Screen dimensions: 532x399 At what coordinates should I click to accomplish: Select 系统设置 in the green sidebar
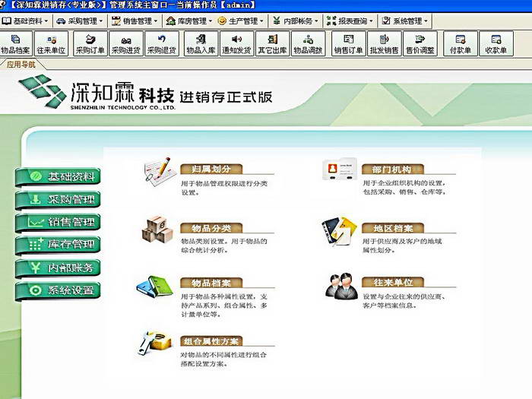[58, 290]
